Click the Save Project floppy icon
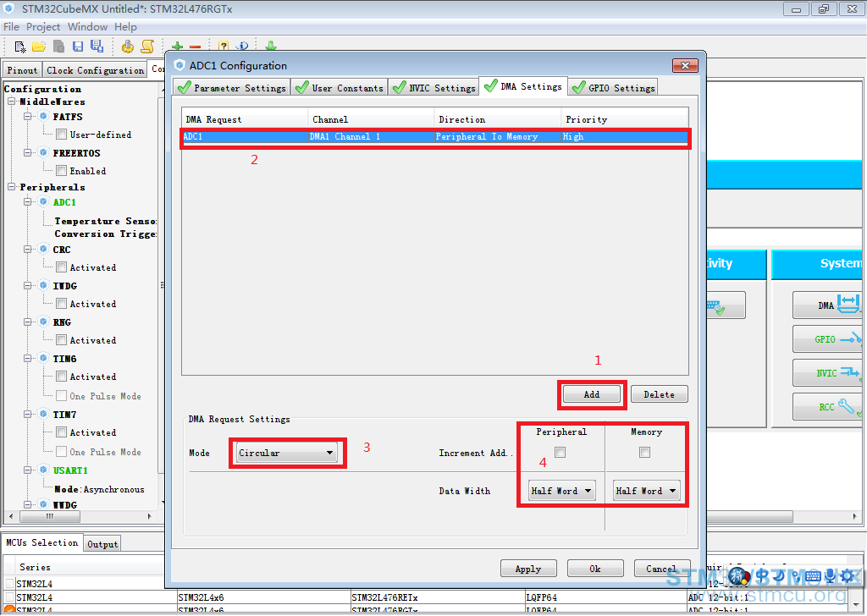The width and height of the screenshot is (867, 616). (78, 47)
